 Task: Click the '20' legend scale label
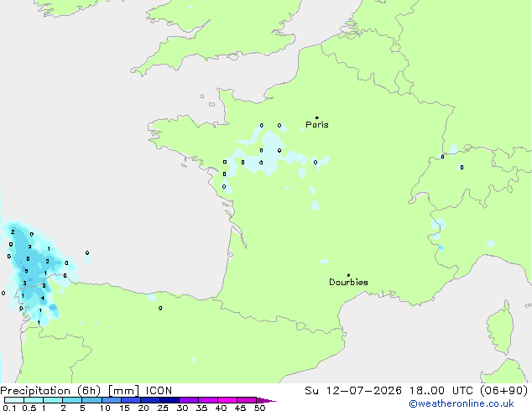click(x=143, y=408)
